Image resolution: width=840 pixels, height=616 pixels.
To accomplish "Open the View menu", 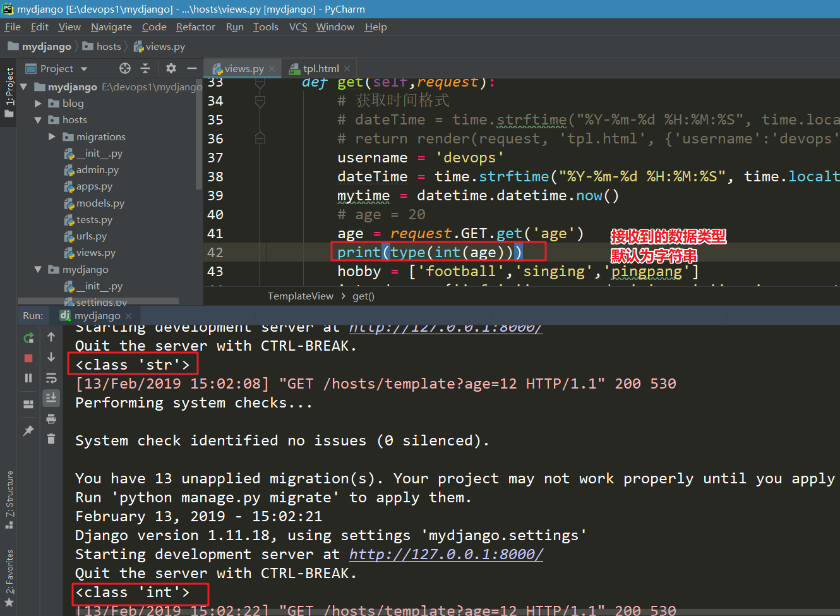I will pos(69,27).
